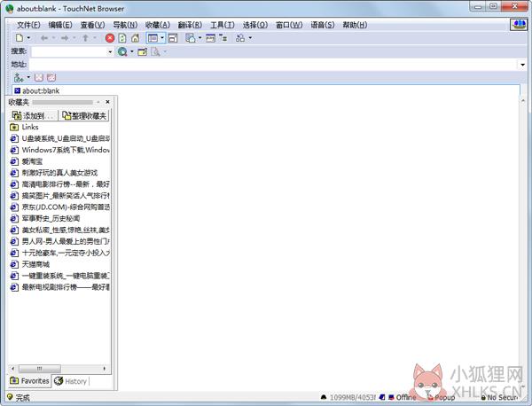
Task: Click the favorites panel scroll right arrow
Action: (x=104, y=369)
